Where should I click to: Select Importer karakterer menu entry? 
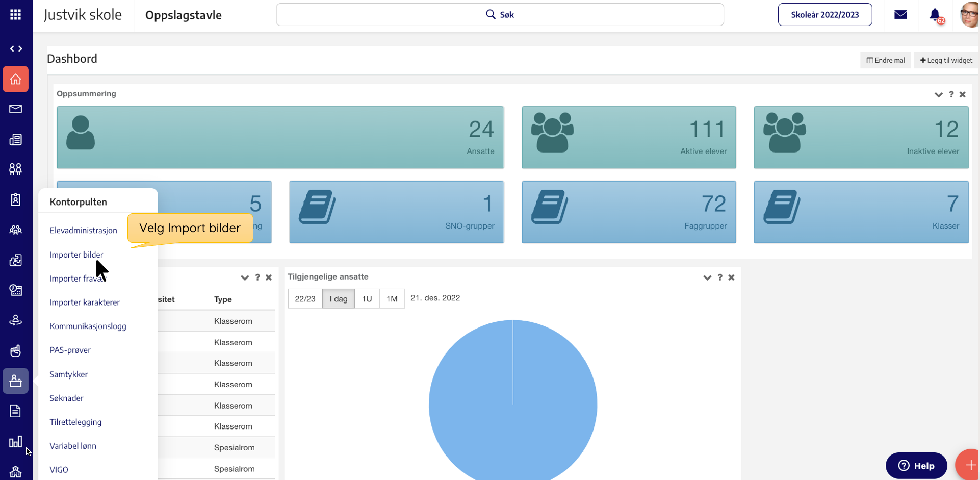pyautogui.click(x=85, y=302)
